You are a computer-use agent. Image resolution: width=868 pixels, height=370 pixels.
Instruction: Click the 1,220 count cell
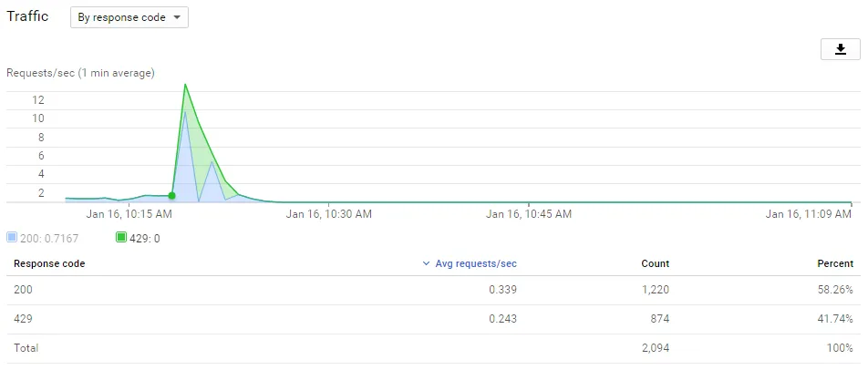coord(654,291)
